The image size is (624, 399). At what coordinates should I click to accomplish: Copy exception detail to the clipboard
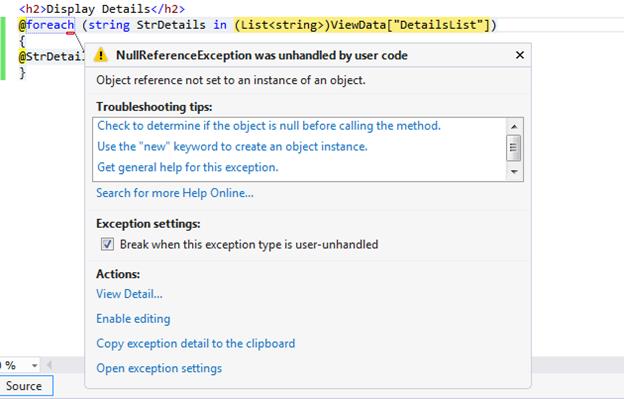click(x=196, y=343)
